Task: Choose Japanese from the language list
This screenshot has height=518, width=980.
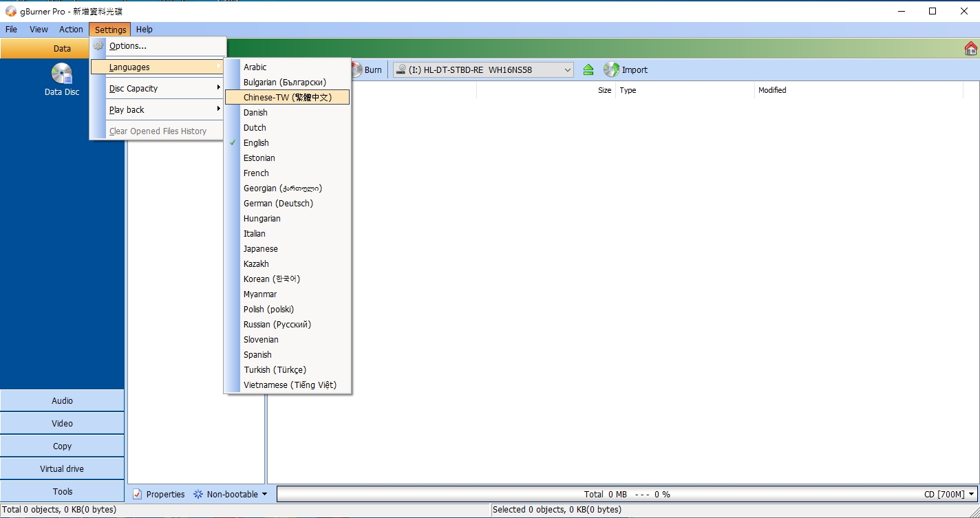Action: pos(261,249)
